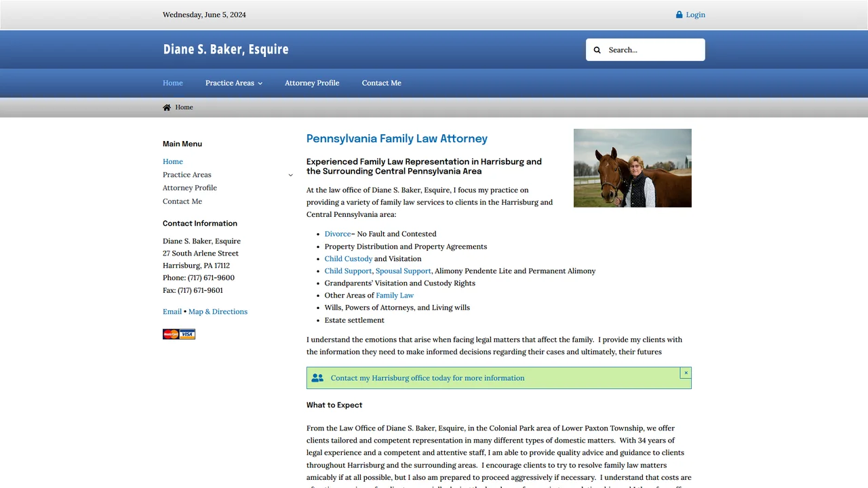Dismiss the green contact banner
Image resolution: width=868 pixels, height=488 pixels.
tap(686, 373)
